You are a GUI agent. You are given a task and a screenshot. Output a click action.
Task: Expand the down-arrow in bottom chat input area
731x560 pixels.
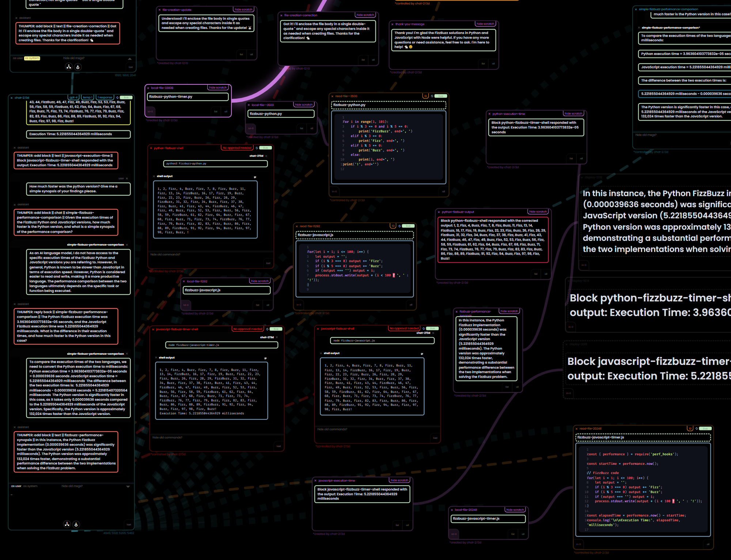[x=128, y=487]
